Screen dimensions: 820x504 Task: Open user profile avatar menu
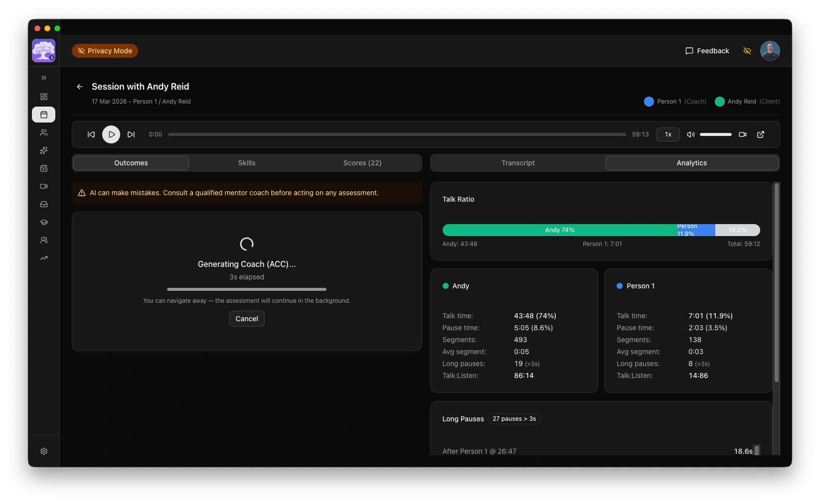(770, 51)
